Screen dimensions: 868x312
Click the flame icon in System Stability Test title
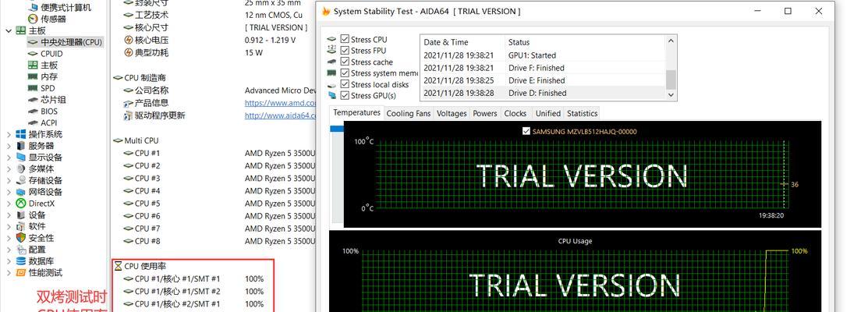(326, 11)
